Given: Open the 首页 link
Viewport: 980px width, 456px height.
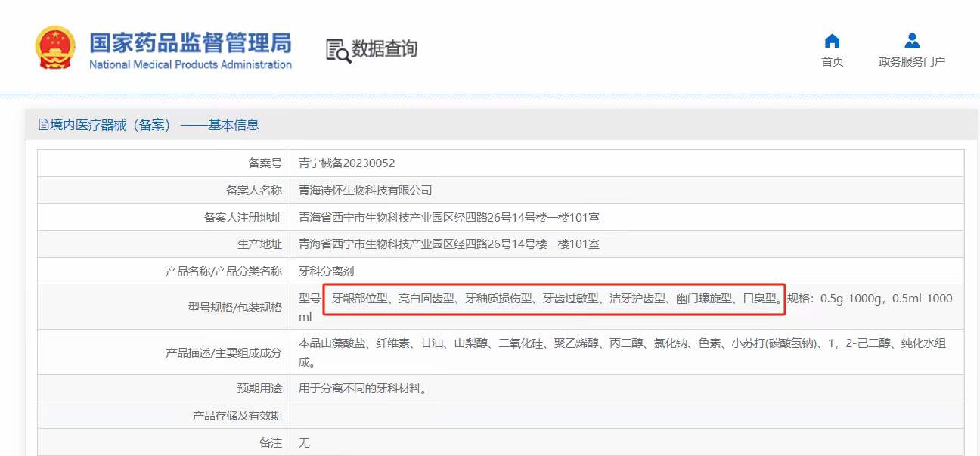Looking at the screenshot, I should (832, 62).
